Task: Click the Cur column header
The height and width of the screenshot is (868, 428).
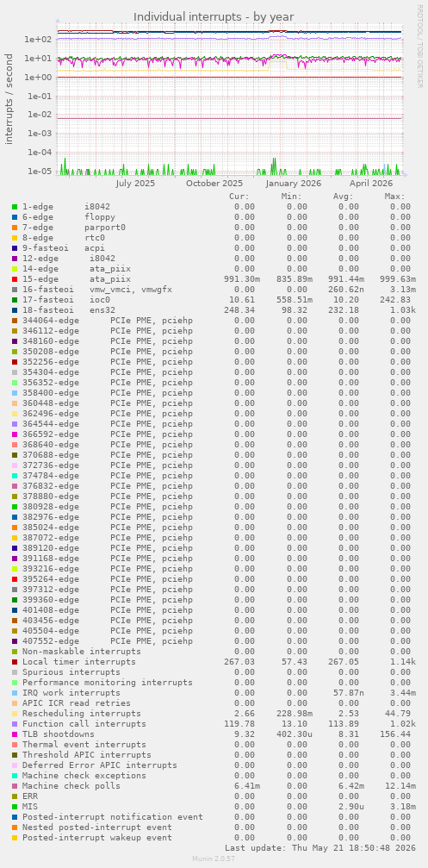Action: pyautogui.click(x=239, y=196)
